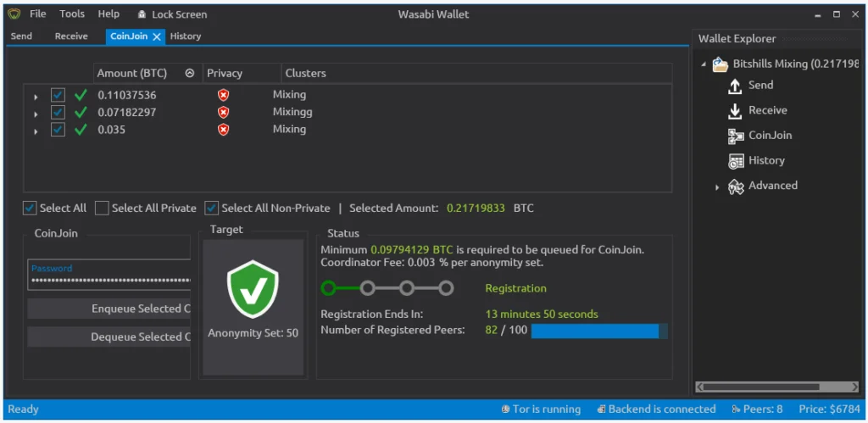Click the scrollbar left arrow in Wallet Explorer
The width and height of the screenshot is (868, 423).
tap(700, 387)
